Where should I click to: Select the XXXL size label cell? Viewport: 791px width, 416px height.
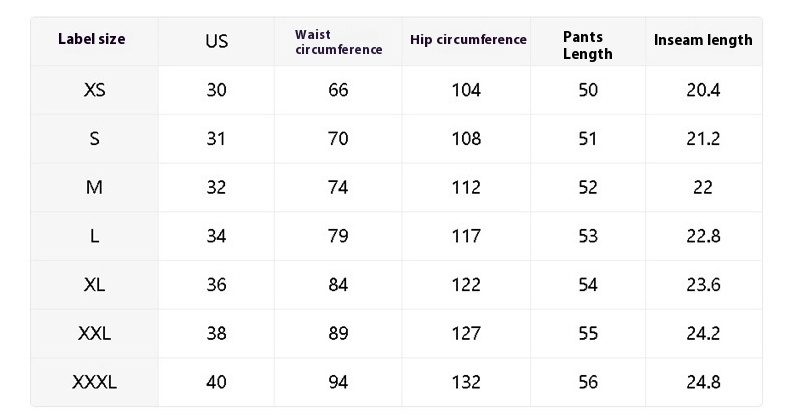tap(94, 382)
